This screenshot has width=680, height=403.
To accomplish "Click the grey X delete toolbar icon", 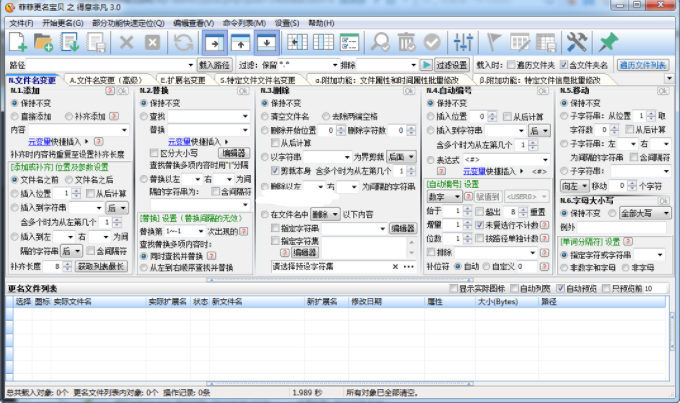I will coord(126,43).
